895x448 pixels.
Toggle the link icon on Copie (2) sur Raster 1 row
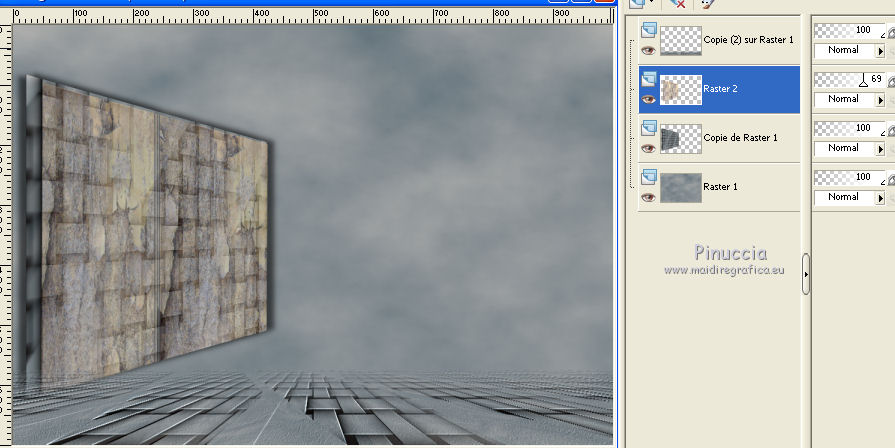click(x=890, y=32)
